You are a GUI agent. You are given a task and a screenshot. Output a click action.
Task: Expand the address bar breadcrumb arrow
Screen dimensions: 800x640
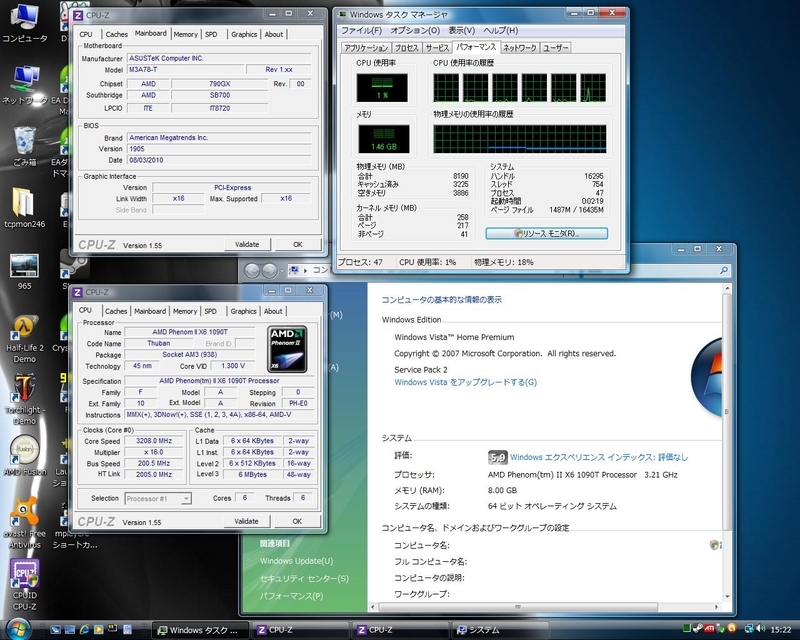point(305,270)
